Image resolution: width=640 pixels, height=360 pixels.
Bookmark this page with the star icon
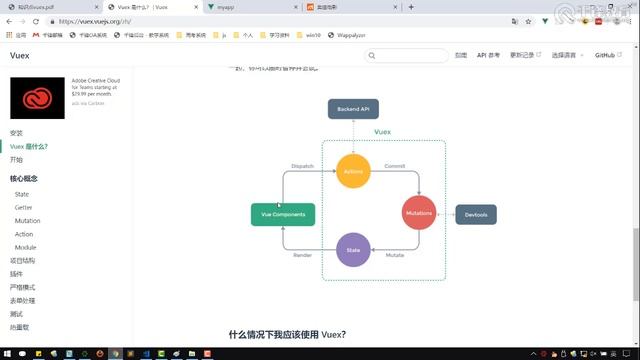(x=528, y=22)
